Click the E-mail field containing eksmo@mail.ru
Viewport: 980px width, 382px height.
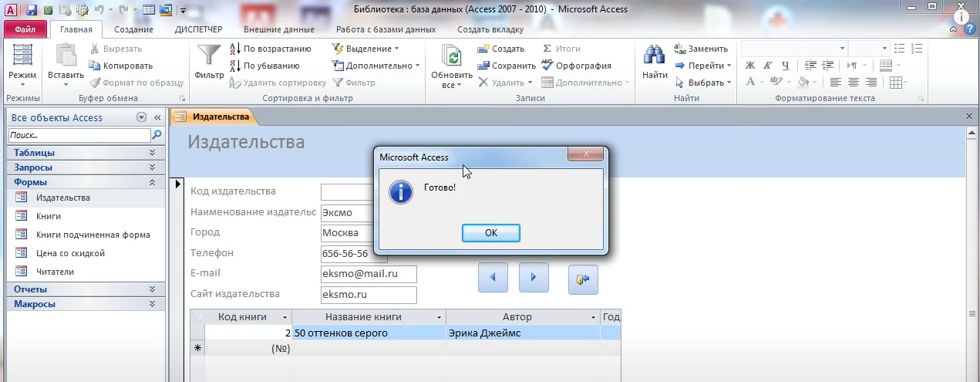click(x=368, y=274)
